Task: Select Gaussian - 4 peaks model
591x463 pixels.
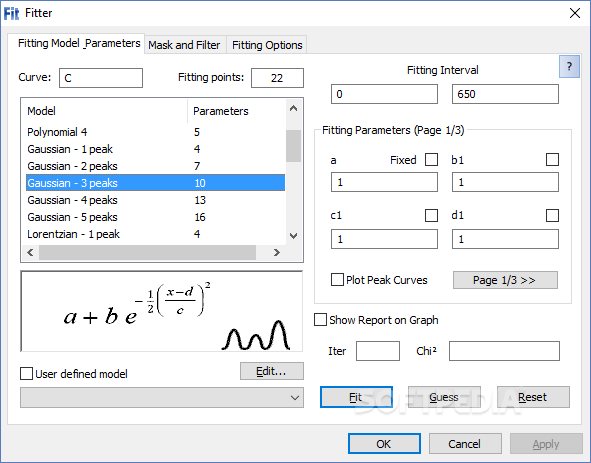Action: point(155,200)
